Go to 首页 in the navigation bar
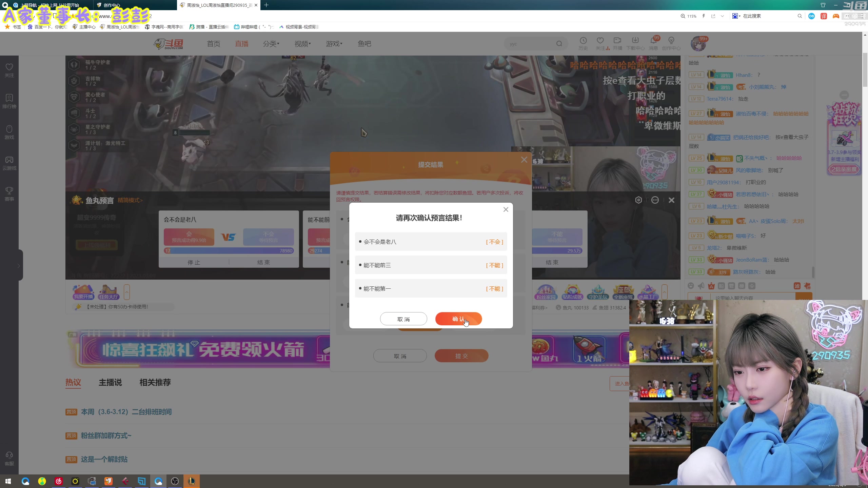Screen dimensions: 868x488 click(x=214, y=44)
